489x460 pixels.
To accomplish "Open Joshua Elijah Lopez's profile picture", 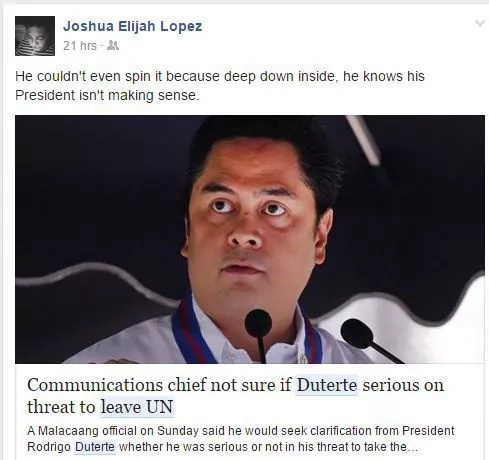I will click(x=35, y=36).
